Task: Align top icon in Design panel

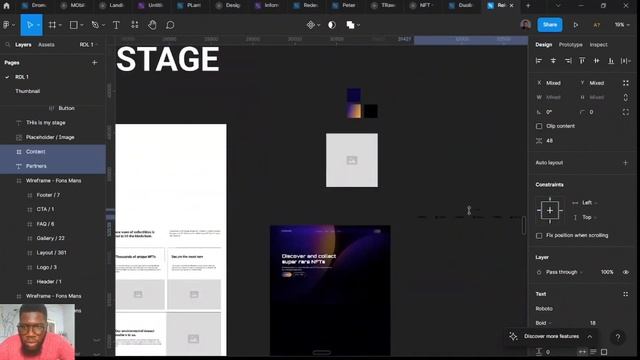Action: pyautogui.click(x=582, y=61)
